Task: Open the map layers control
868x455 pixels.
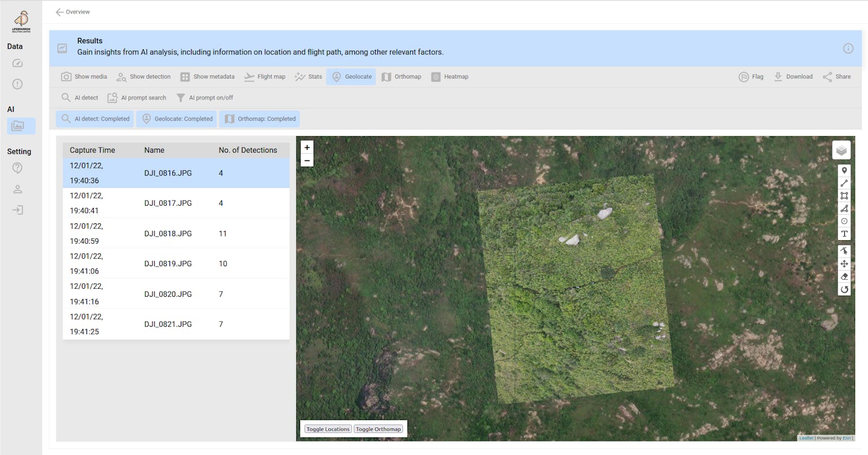Action: point(841,150)
